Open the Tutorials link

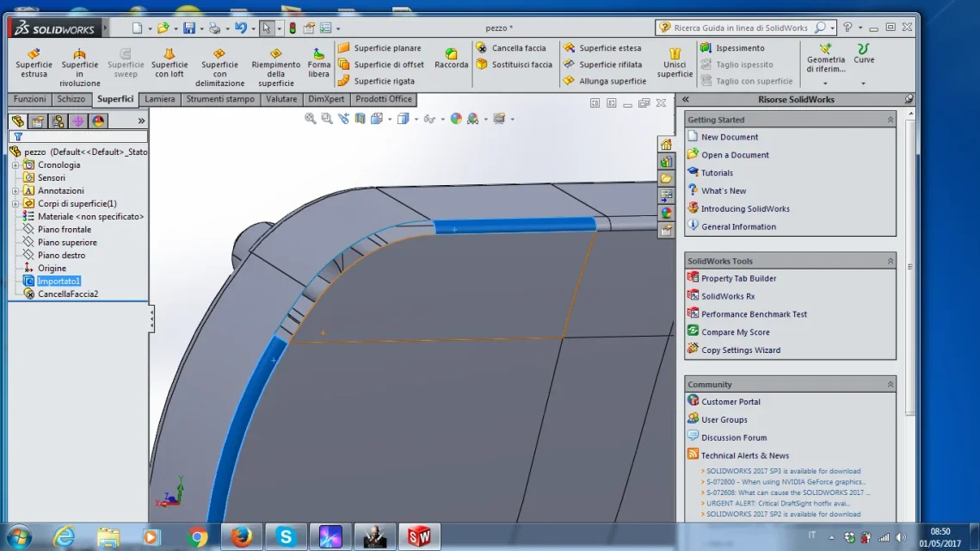(x=717, y=172)
